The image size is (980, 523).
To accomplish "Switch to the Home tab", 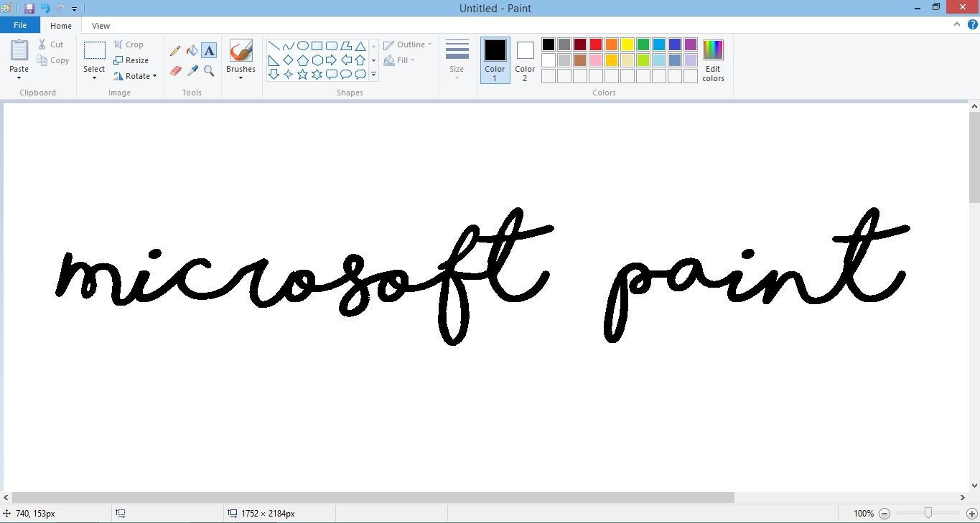I will pos(61,26).
